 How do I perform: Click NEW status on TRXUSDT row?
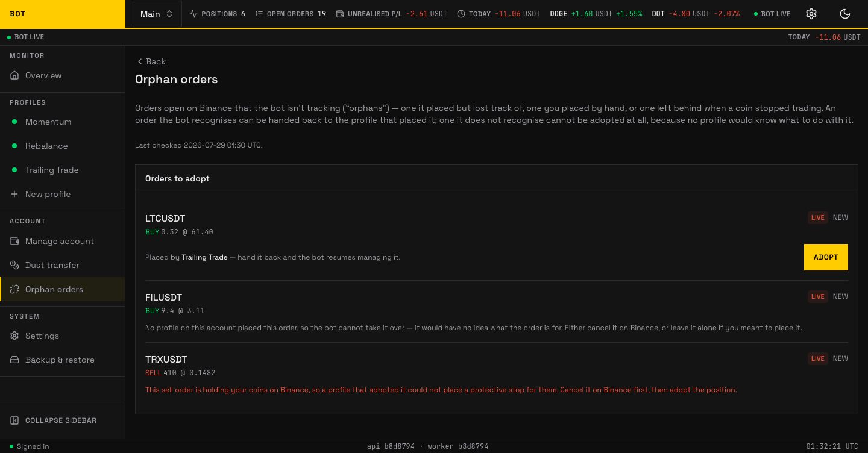(840, 358)
